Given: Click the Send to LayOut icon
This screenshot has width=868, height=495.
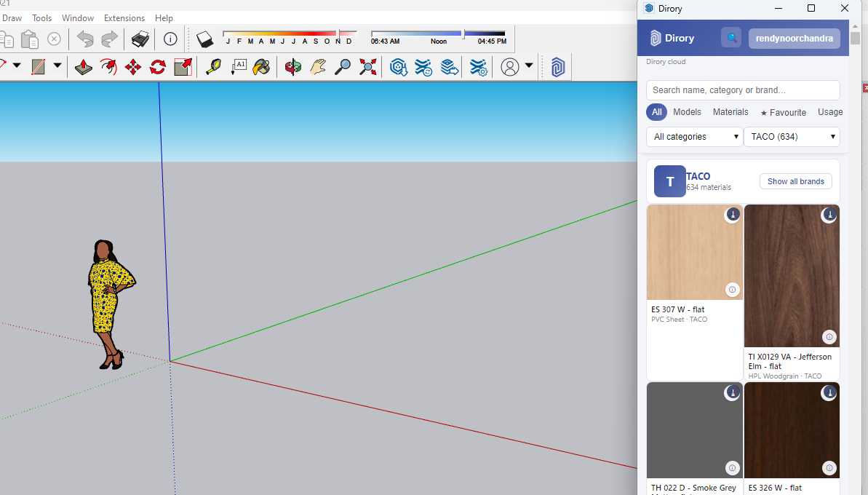Looking at the screenshot, I should tap(450, 67).
